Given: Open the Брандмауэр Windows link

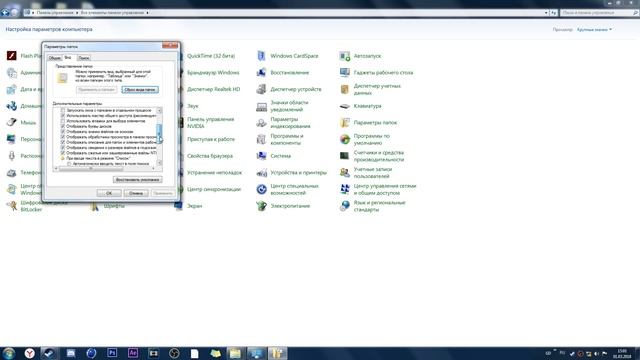Looking at the screenshot, I should 213,73.
